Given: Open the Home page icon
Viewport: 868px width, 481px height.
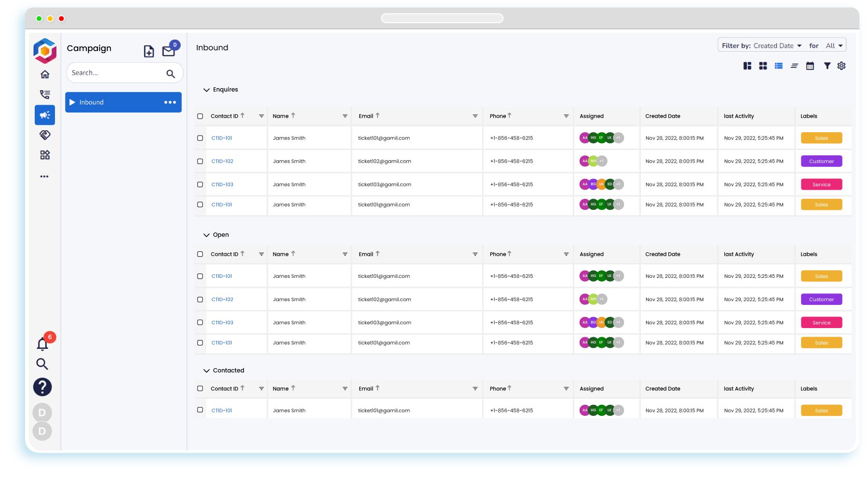Looking at the screenshot, I should click(x=44, y=74).
